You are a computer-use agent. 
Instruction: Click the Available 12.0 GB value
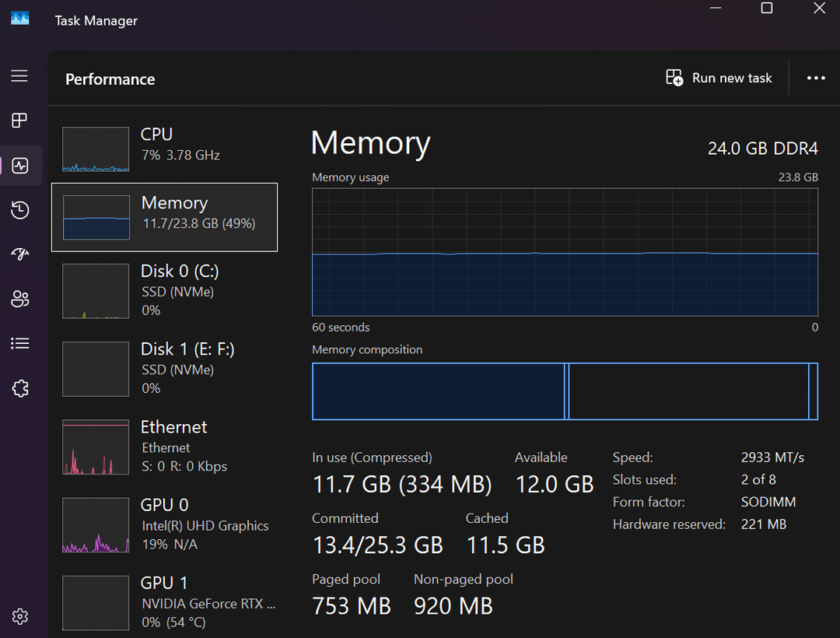555,484
